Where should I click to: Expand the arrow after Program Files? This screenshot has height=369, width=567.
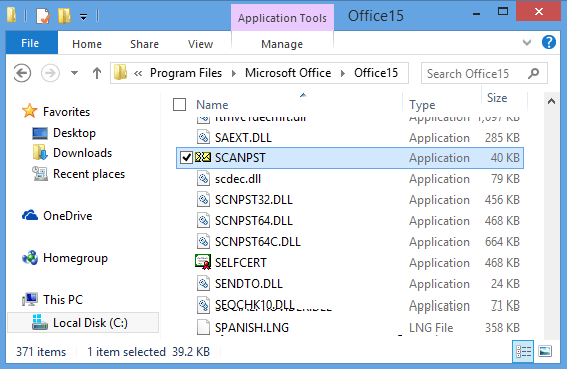click(234, 73)
